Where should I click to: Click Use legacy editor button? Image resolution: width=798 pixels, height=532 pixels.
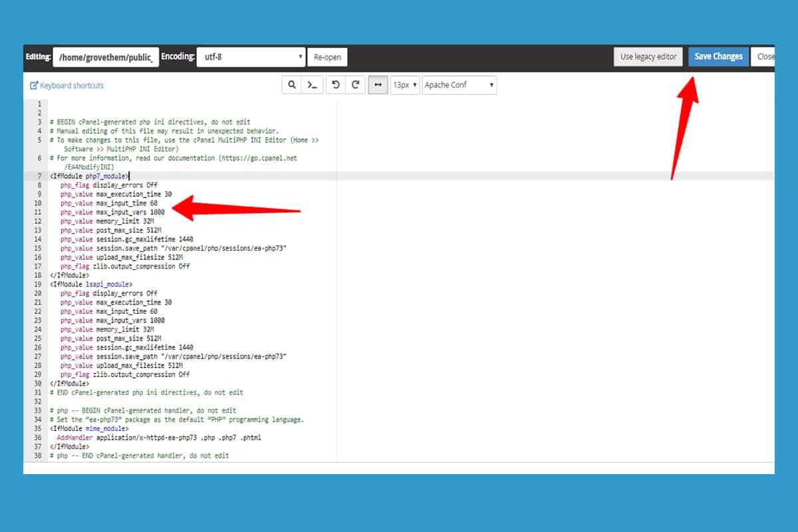click(648, 57)
